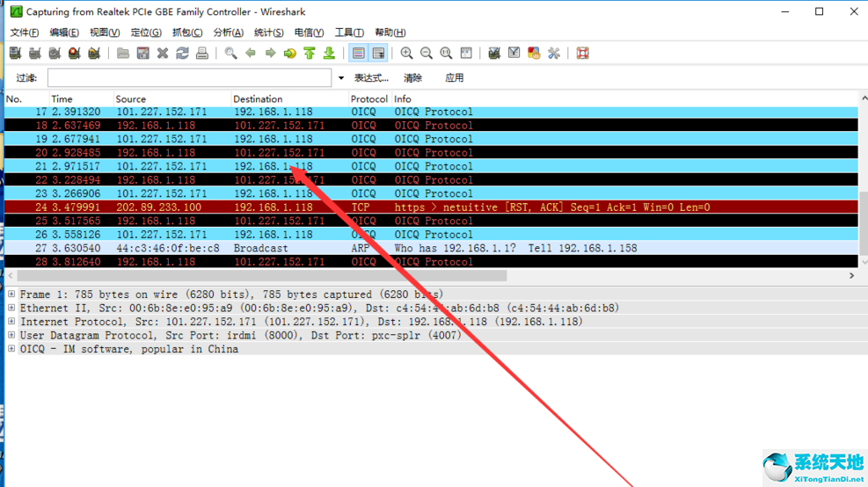
Task: Open preferences wrench icon
Action: click(x=553, y=53)
